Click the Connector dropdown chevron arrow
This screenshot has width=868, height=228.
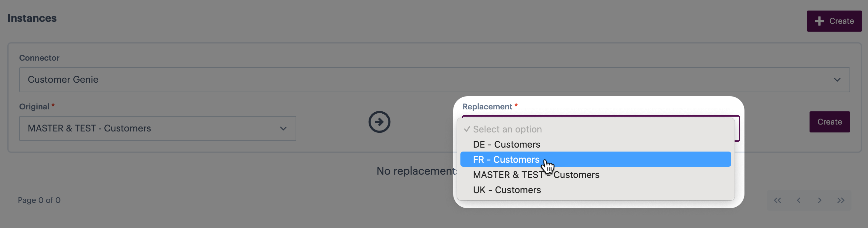pyautogui.click(x=837, y=80)
